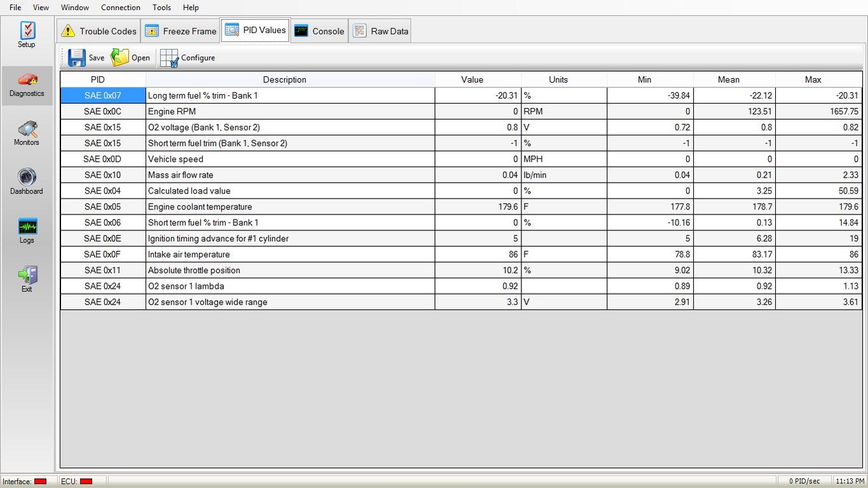The height and width of the screenshot is (488, 868).
Task: Open the Help menu
Action: [191, 8]
